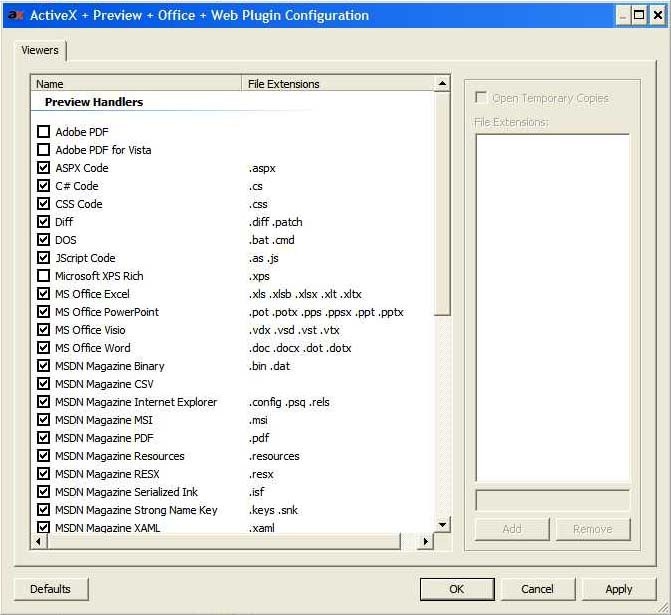Viewport: 671px width, 615px height.
Task: Click the .diff .patch extensions text
Action: (276, 222)
